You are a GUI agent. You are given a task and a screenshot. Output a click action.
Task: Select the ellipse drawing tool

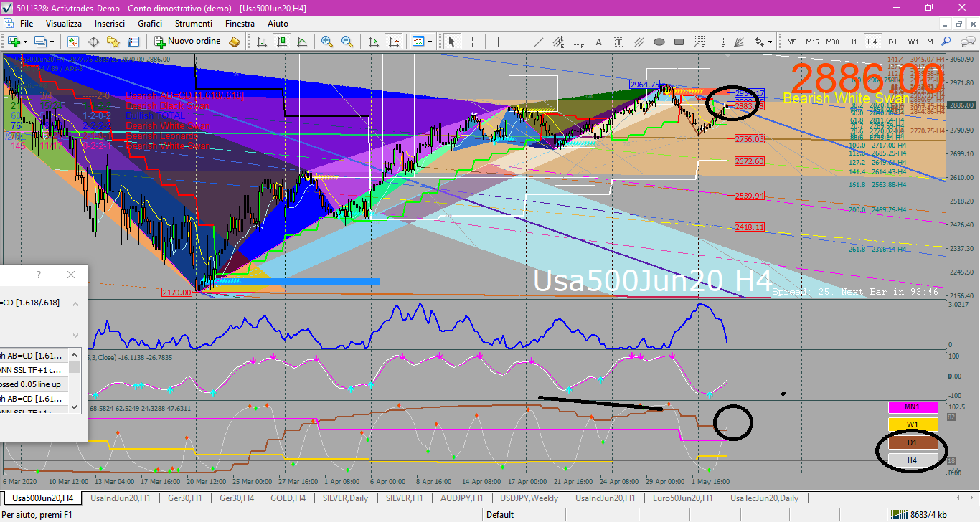(659, 42)
